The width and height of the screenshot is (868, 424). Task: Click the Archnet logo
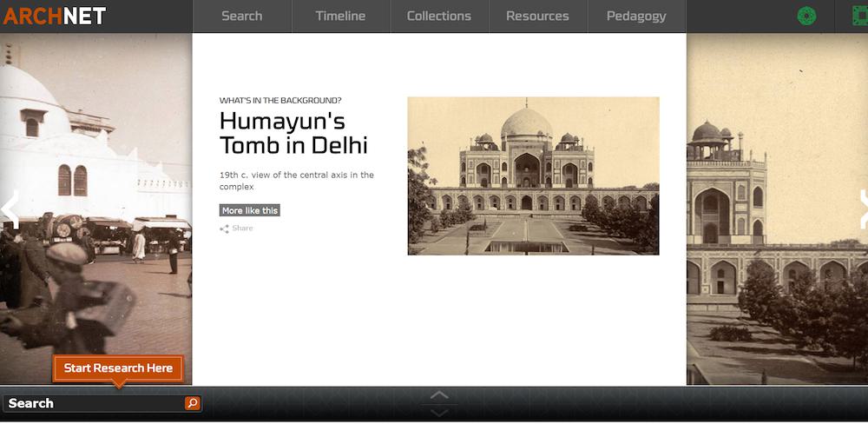(x=55, y=16)
